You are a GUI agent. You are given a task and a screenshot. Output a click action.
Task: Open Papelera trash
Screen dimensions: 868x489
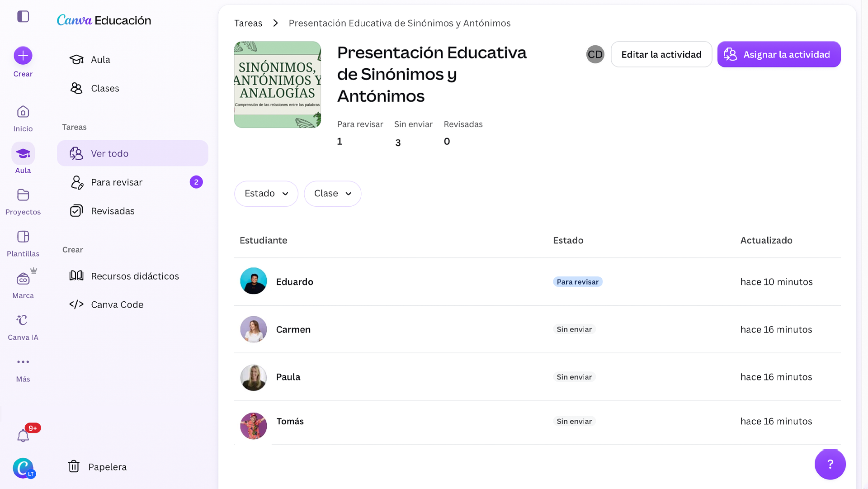(97, 467)
